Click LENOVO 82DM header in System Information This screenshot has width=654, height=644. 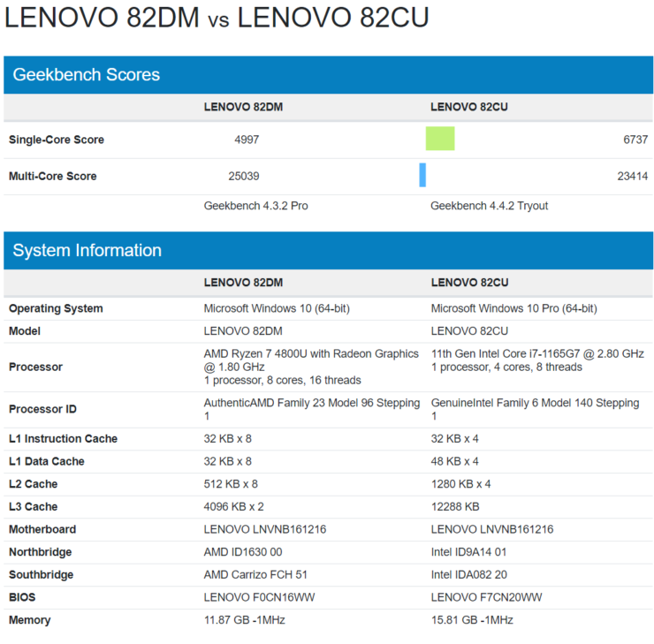pyautogui.click(x=243, y=283)
